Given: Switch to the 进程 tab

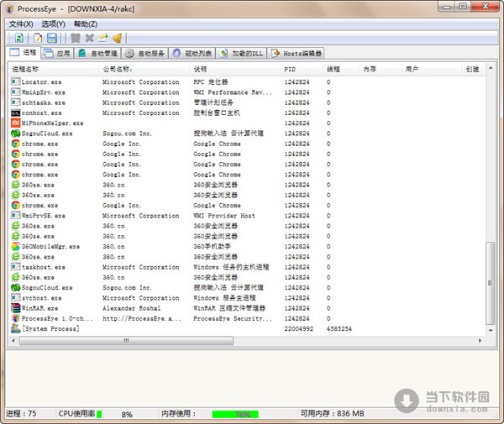Looking at the screenshot, I should [x=24, y=52].
